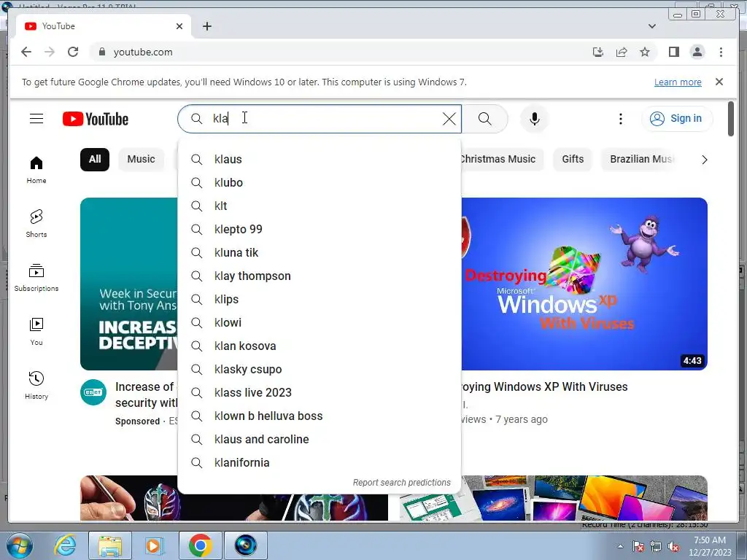The width and height of the screenshot is (747, 560).
Task: Open a new tab with the plus button
Action: [206, 26]
